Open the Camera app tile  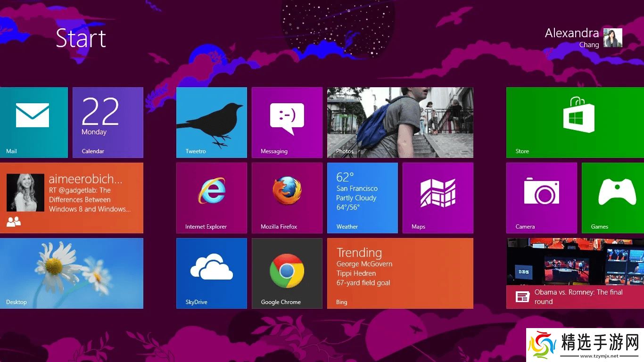click(x=541, y=197)
